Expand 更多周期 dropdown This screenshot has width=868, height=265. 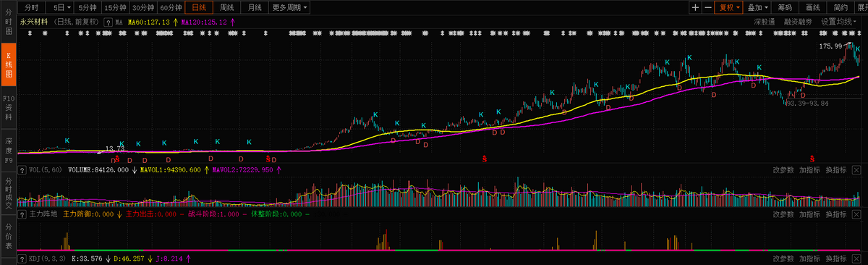(290, 7)
